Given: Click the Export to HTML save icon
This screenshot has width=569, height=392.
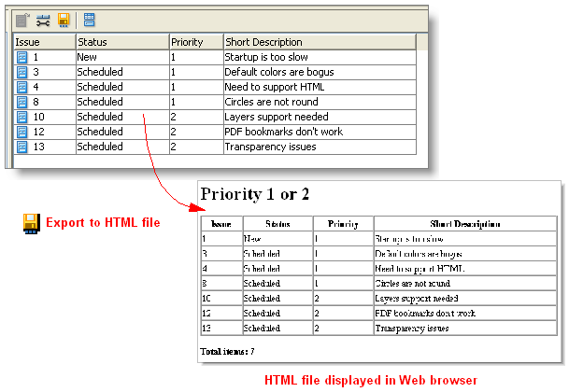Looking at the screenshot, I should click(64, 19).
